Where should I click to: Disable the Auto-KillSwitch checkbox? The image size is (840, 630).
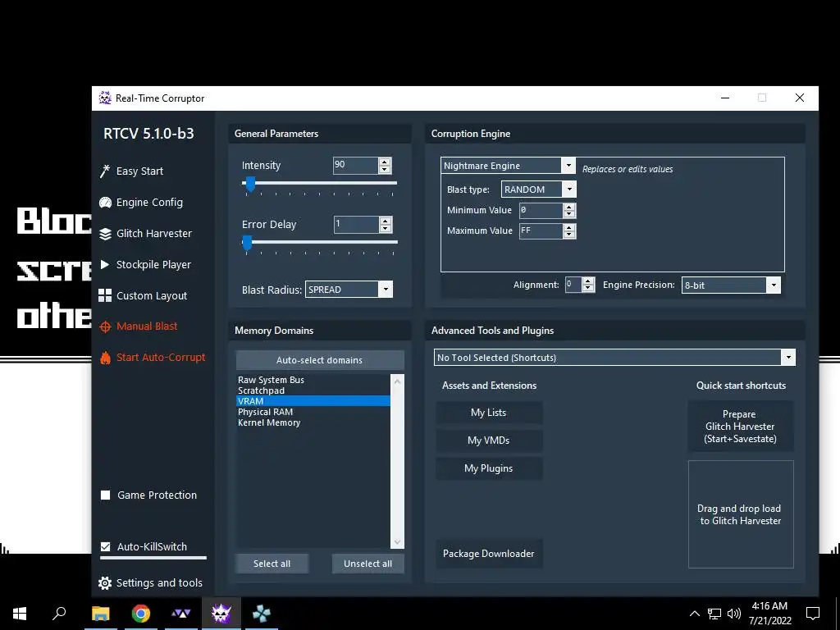106,546
